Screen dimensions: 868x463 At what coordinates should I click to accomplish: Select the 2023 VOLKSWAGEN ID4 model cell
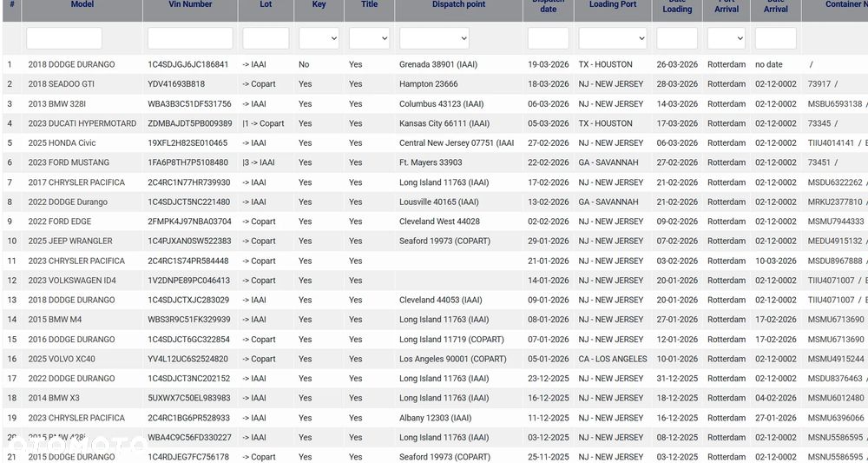(x=72, y=281)
